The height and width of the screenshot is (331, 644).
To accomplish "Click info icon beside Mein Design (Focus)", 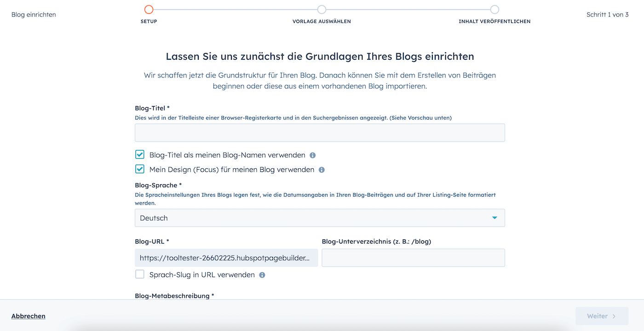I will [322, 170].
